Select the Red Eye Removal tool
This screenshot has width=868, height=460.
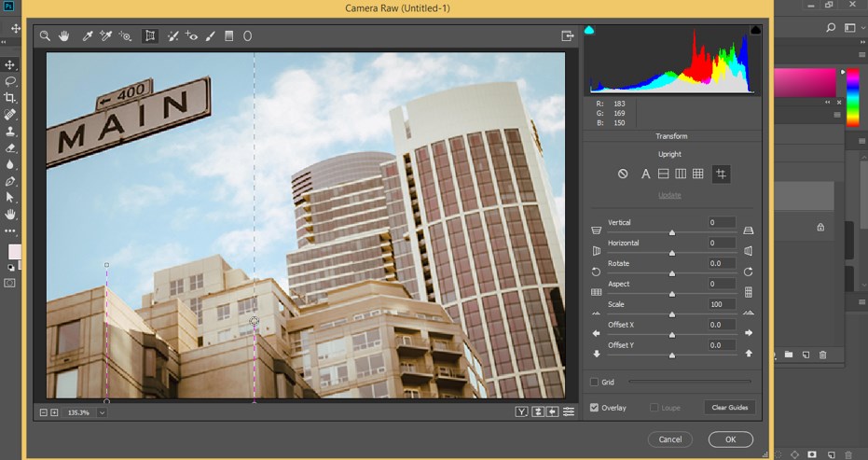pos(191,36)
